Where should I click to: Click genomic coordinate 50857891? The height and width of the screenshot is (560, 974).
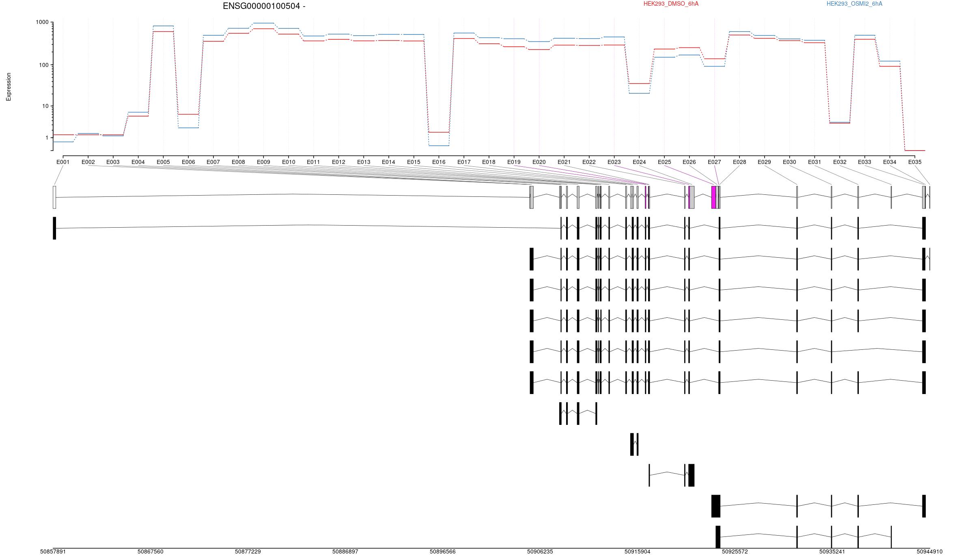coord(53,552)
